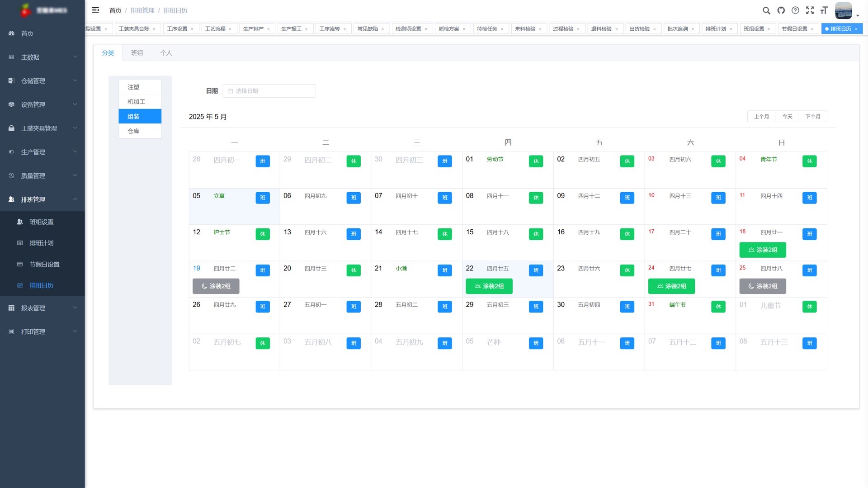Toggle the 班 badge on May 05
Viewport: 868px width, 488px height.
pyautogui.click(x=262, y=198)
